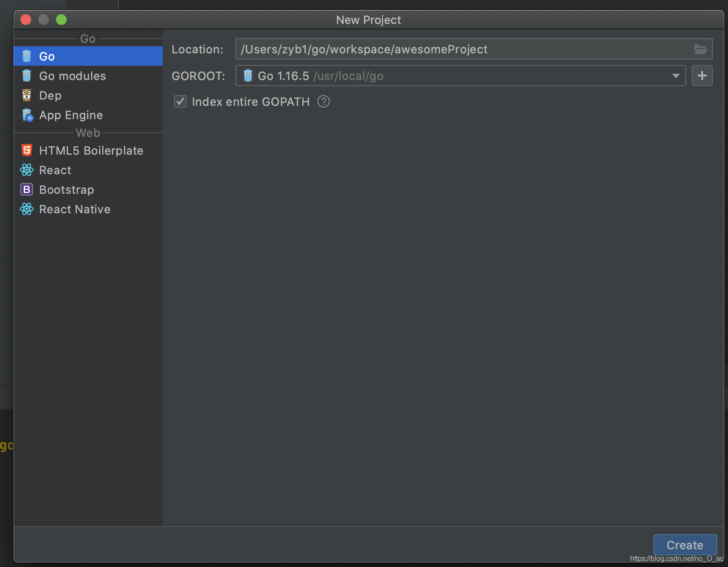Click the React Native atom icon
The height and width of the screenshot is (567, 728).
coord(27,209)
